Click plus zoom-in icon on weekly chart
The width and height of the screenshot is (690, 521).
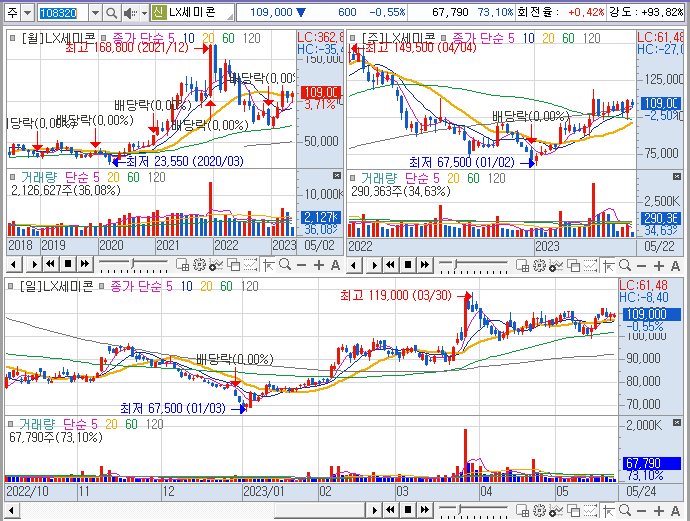tap(659, 266)
